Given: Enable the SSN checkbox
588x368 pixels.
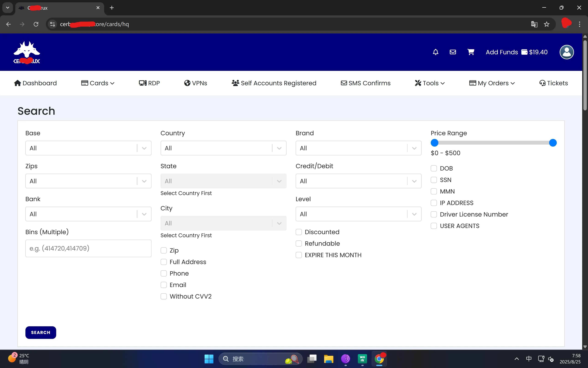Looking at the screenshot, I should 434,180.
